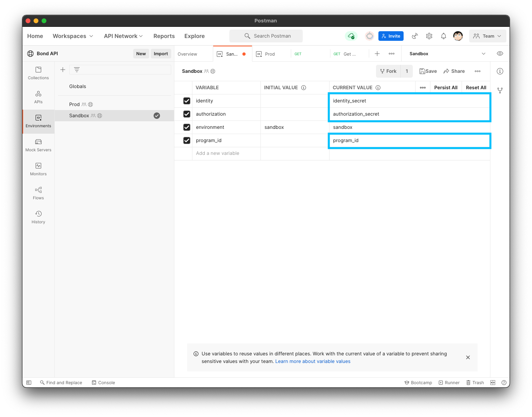This screenshot has width=532, height=417.
Task: Click the Current Value info icon
Action: point(378,88)
